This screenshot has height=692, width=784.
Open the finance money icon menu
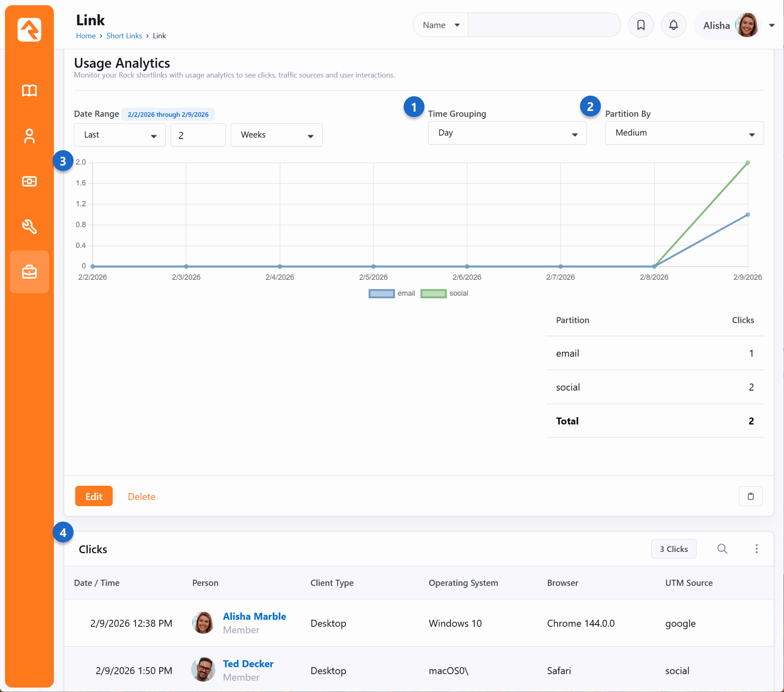29,181
